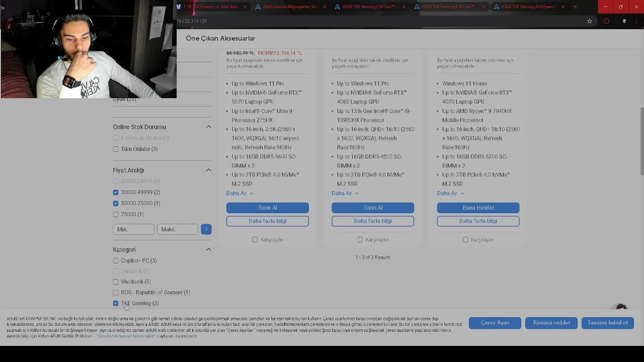Uncheck the 50000-75000 price filter

(x=116, y=203)
